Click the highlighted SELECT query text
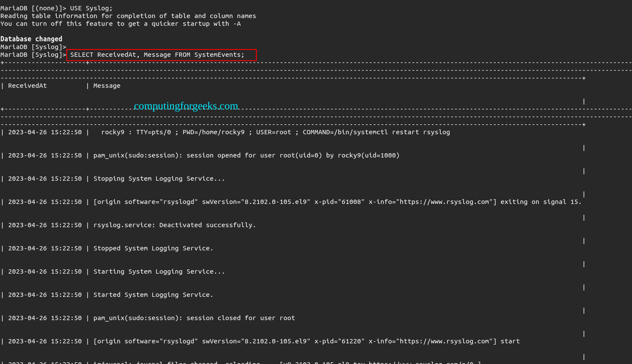632x364 pixels. click(162, 55)
